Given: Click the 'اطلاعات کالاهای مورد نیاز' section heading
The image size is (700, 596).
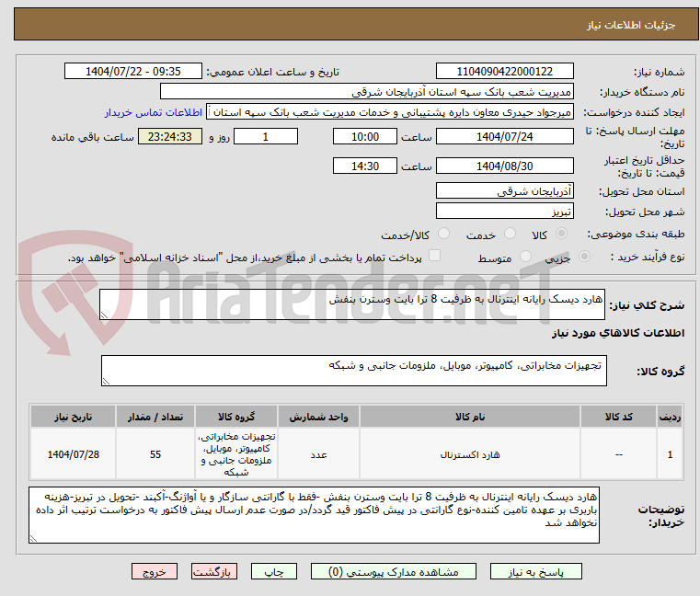Looking at the screenshot, I should 618,333.
